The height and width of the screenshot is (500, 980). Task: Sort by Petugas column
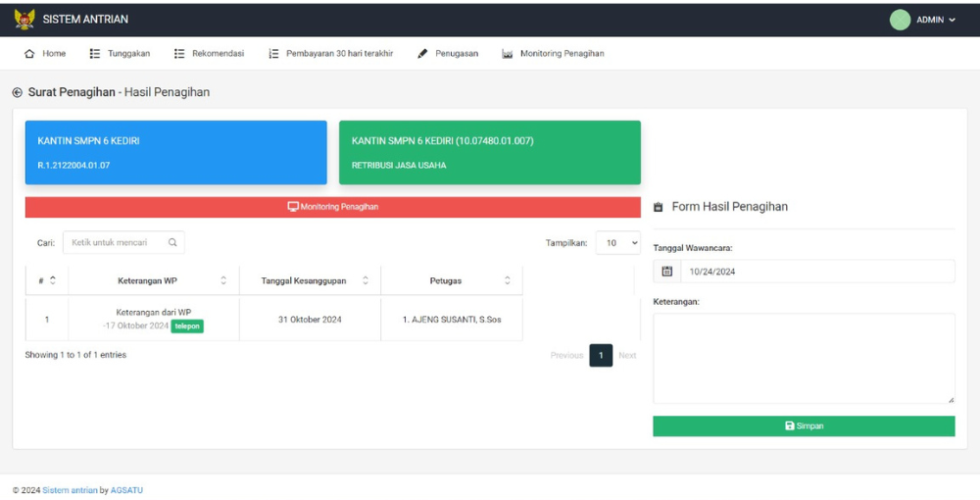coord(452,280)
